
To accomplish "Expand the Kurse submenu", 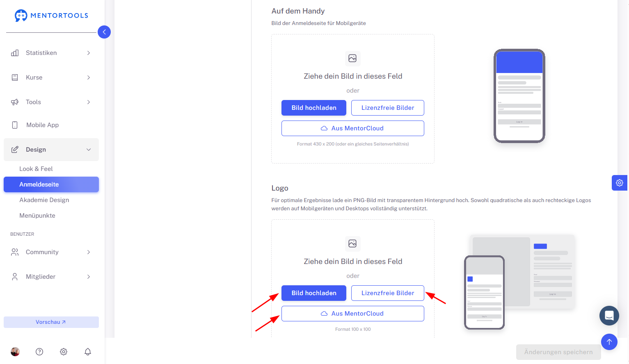I will [x=51, y=77].
